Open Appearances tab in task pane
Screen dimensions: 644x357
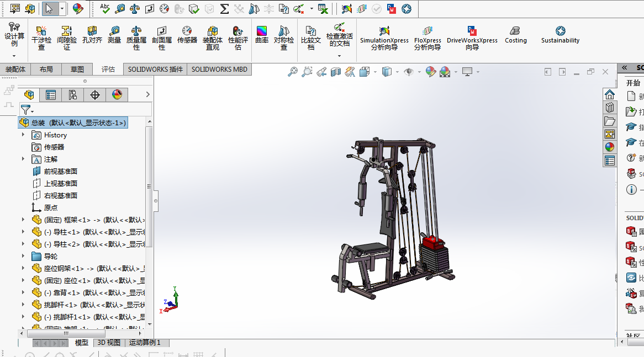[610, 146]
